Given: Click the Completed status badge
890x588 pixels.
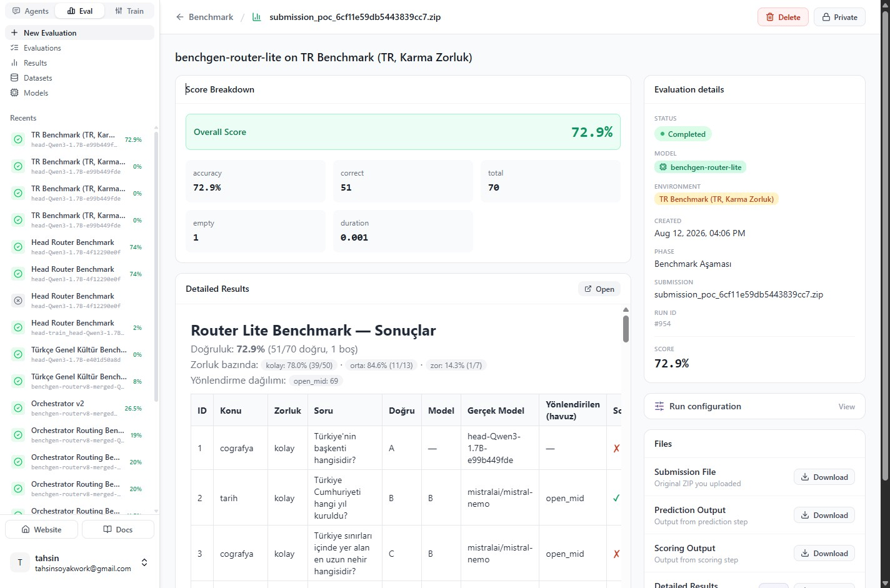Looking at the screenshot, I should click(682, 134).
